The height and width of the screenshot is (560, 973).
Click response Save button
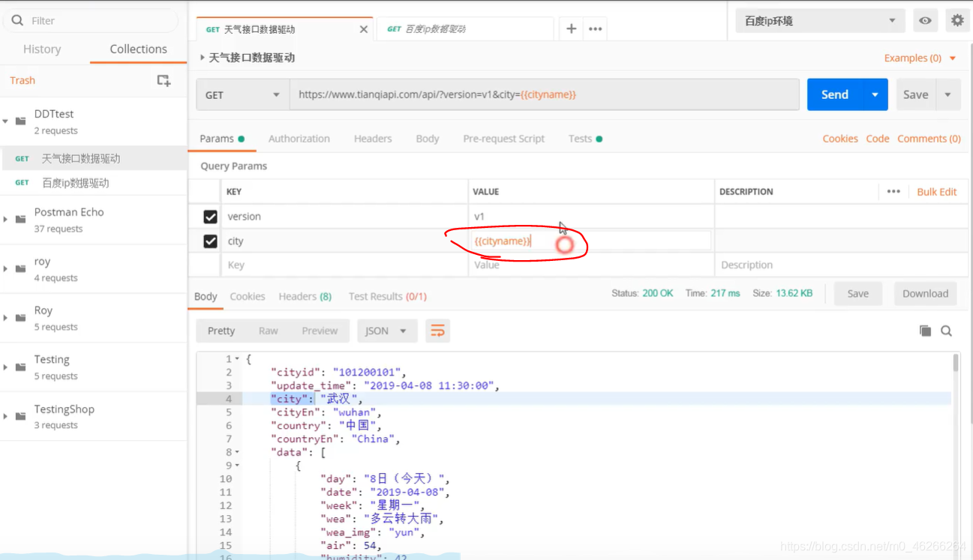(x=857, y=294)
